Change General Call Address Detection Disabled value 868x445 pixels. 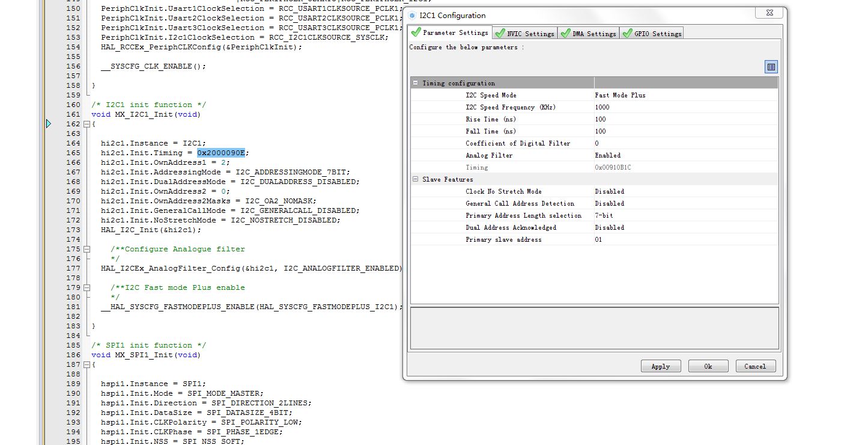click(686, 203)
